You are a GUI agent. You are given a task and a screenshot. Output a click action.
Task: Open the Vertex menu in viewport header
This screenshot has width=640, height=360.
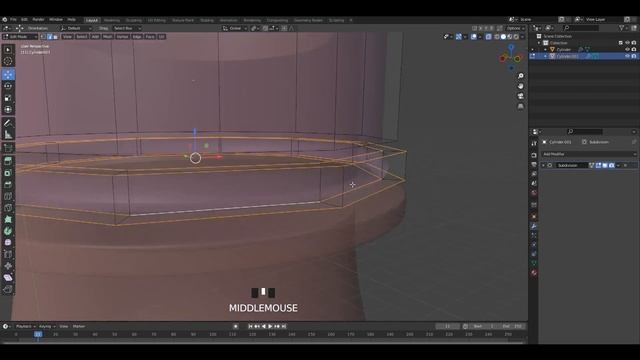pyautogui.click(x=122, y=37)
